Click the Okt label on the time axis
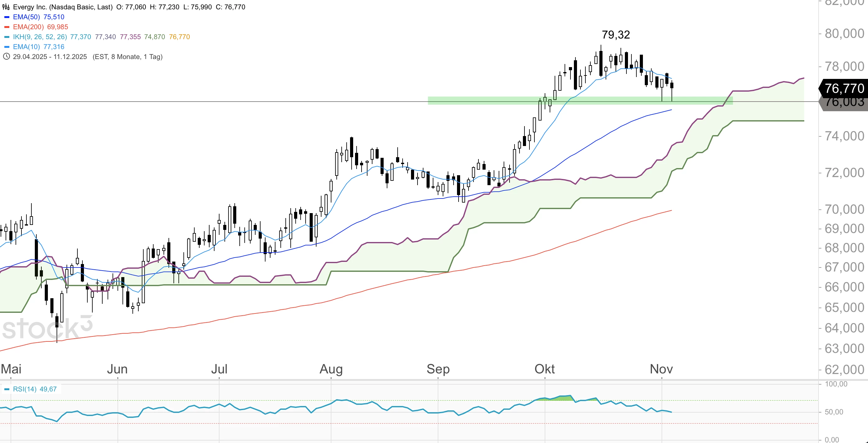The height and width of the screenshot is (443, 868). pos(545,369)
